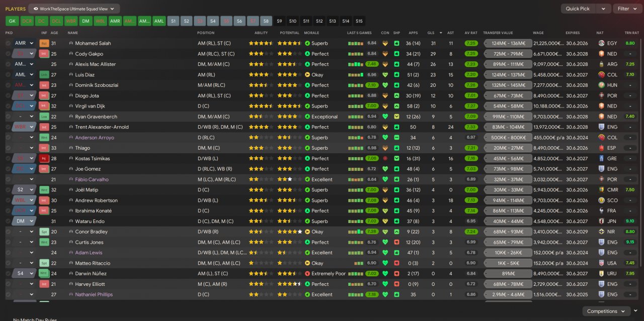Click Salah's last 5 games form bars
The width and height of the screenshot is (644, 321).
point(356,43)
